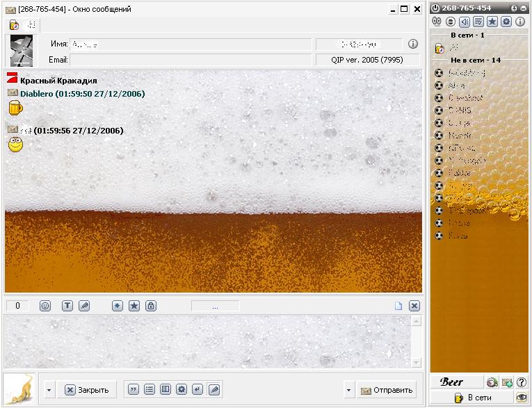532x408 pixels.
Task: Click the quote icon in bottom toolbar
Action: click(x=132, y=390)
